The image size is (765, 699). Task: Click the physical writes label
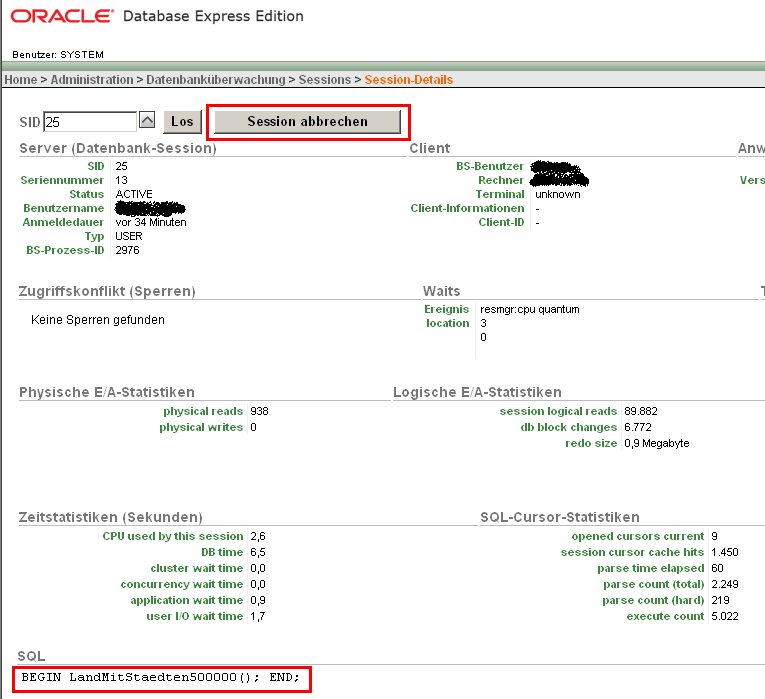pos(201,427)
